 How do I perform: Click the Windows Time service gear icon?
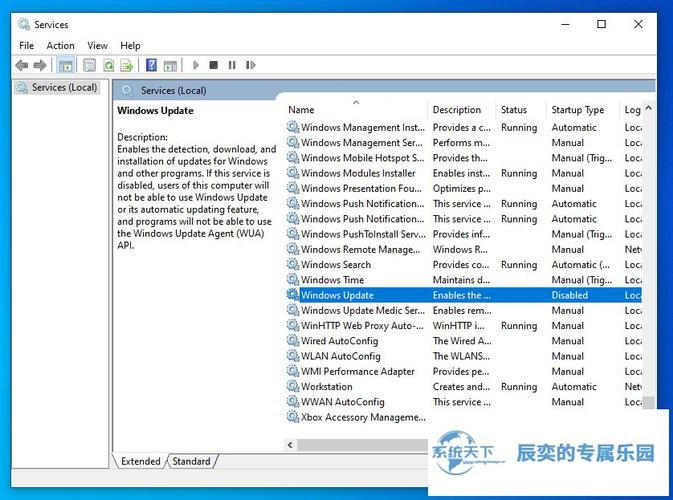tap(293, 280)
